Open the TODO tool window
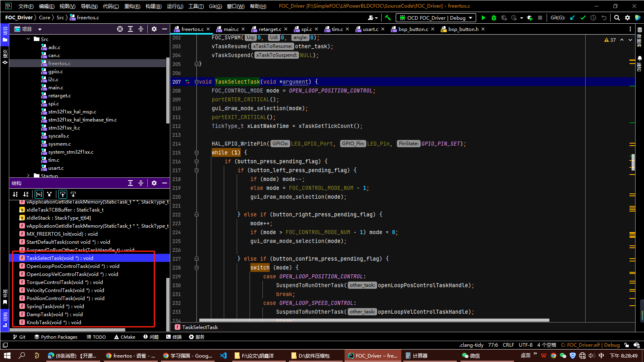Screen dimensions: 644x362 [96, 337]
